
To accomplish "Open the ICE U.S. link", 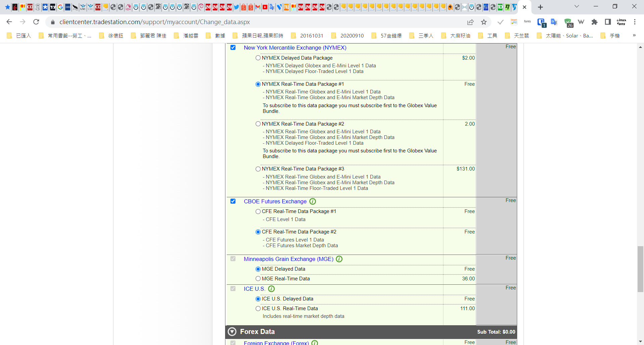I will pos(254,289).
